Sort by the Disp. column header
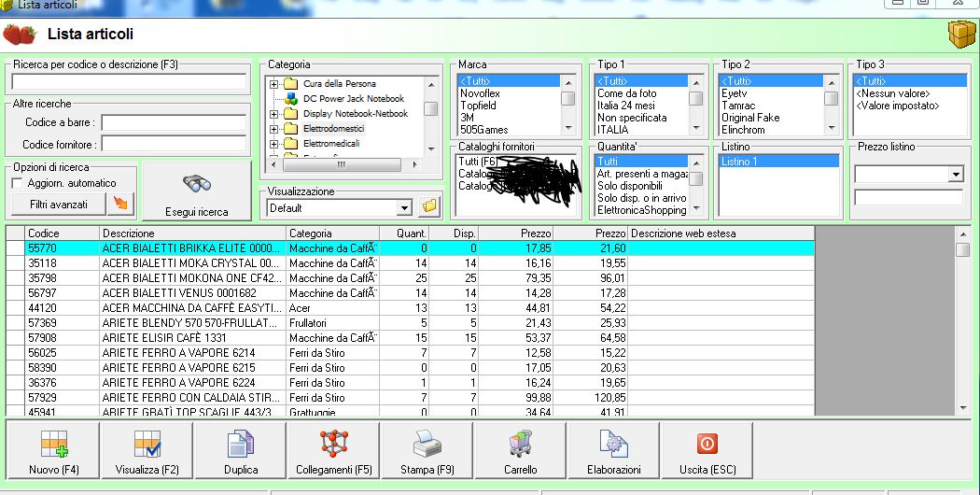This screenshot has height=495, width=980. (454, 233)
